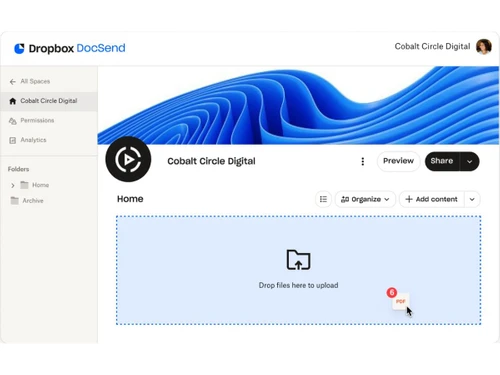500x375 pixels.
Task: Click the Archive folder icon
Action: coord(14,200)
